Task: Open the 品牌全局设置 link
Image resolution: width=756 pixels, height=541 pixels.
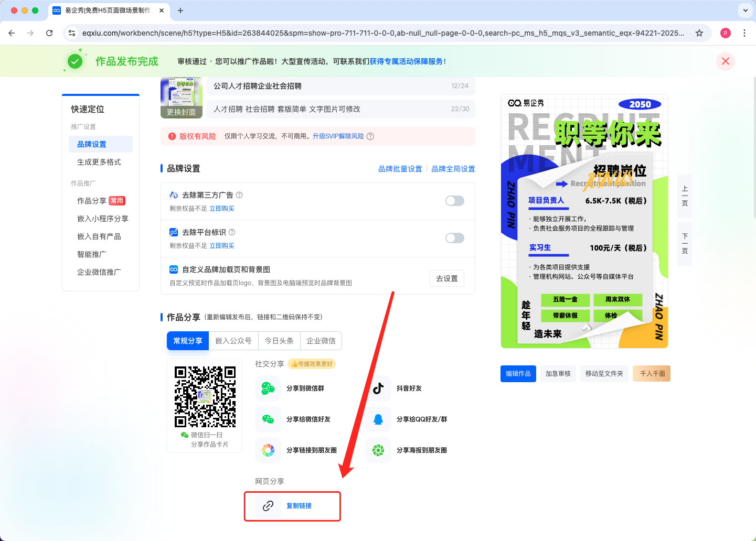Action: point(453,169)
